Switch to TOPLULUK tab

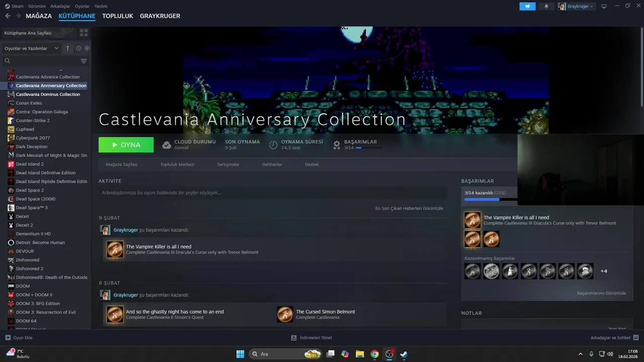point(118,16)
